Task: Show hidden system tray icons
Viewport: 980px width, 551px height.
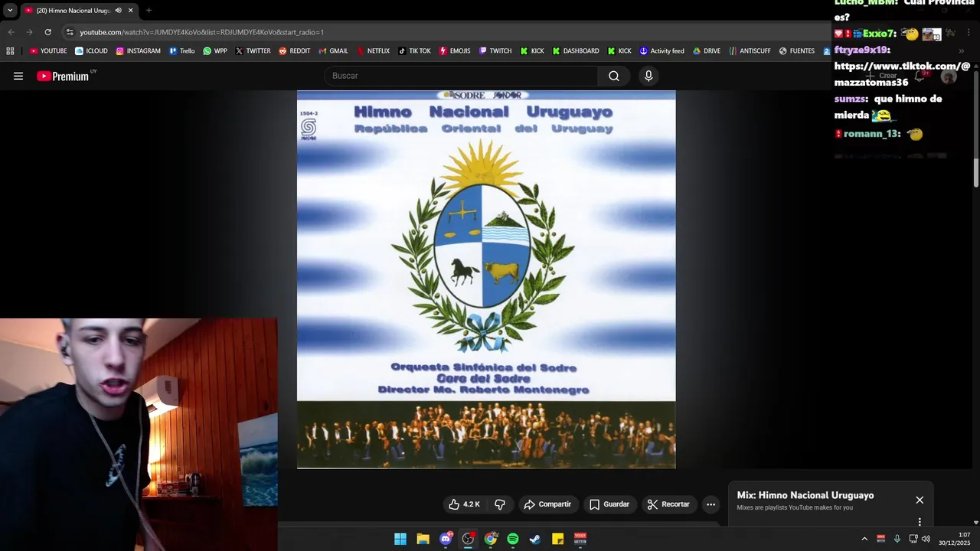Action: pyautogui.click(x=864, y=539)
